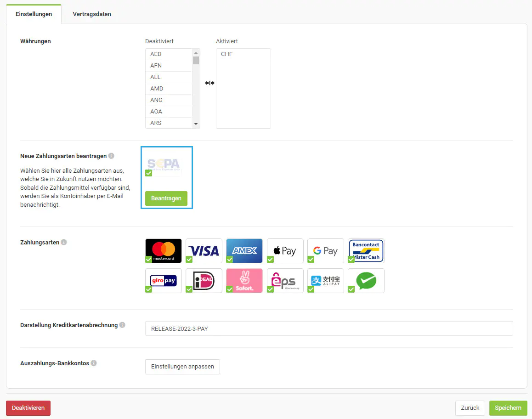
Task: Choose the Apple Pay icon
Action: tap(285, 250)
